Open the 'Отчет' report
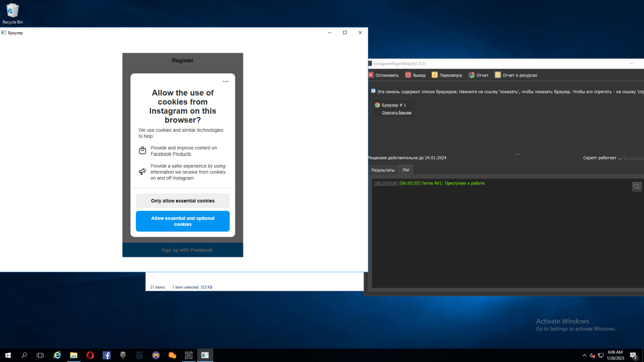Viewport: 644px width, 362px height. click(x=478, y=75)
